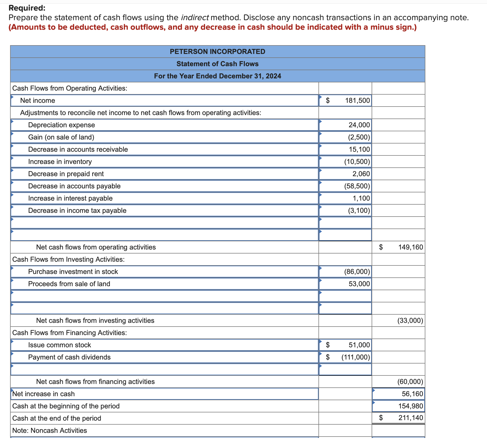Select Note: Noncash Activities row
487x448 pixels.
[x=165, y=430]
